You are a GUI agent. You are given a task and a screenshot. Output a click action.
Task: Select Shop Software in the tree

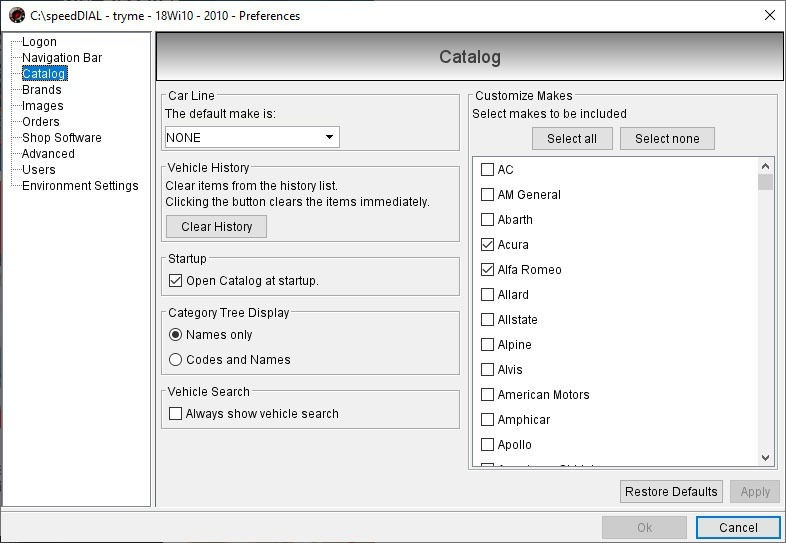pyautogui.click(x=62, y=138)
